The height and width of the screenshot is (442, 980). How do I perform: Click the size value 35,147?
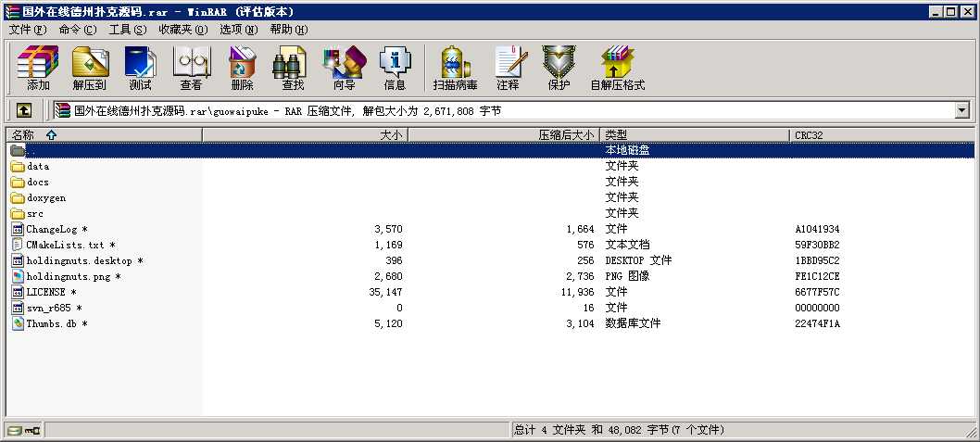[385, 292]
